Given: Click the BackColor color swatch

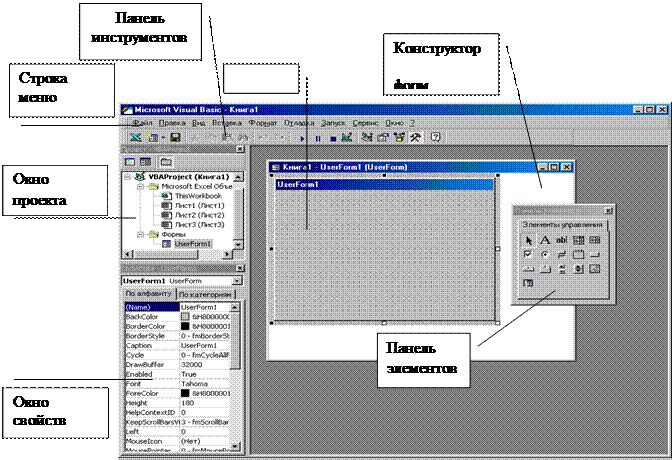Looking at the screenshot, I should [185, 317].
